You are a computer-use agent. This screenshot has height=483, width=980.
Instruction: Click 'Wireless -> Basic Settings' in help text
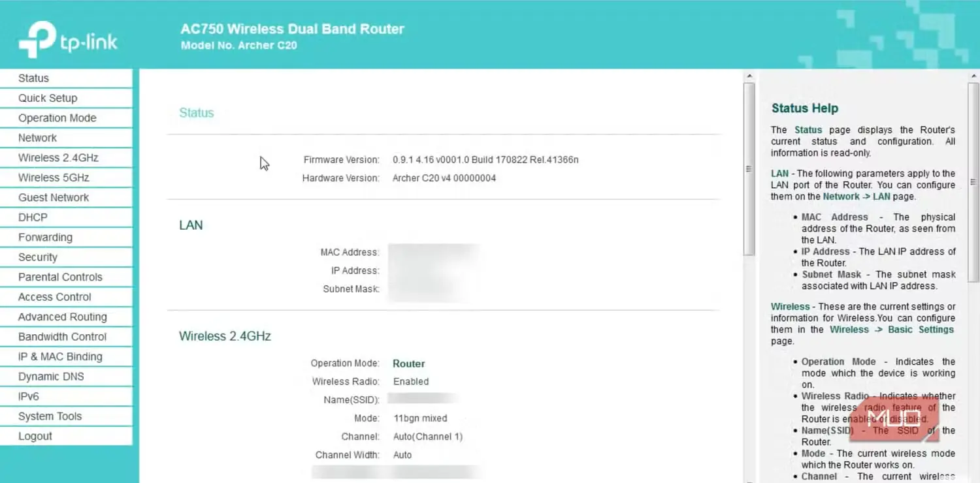click(892, 330)
